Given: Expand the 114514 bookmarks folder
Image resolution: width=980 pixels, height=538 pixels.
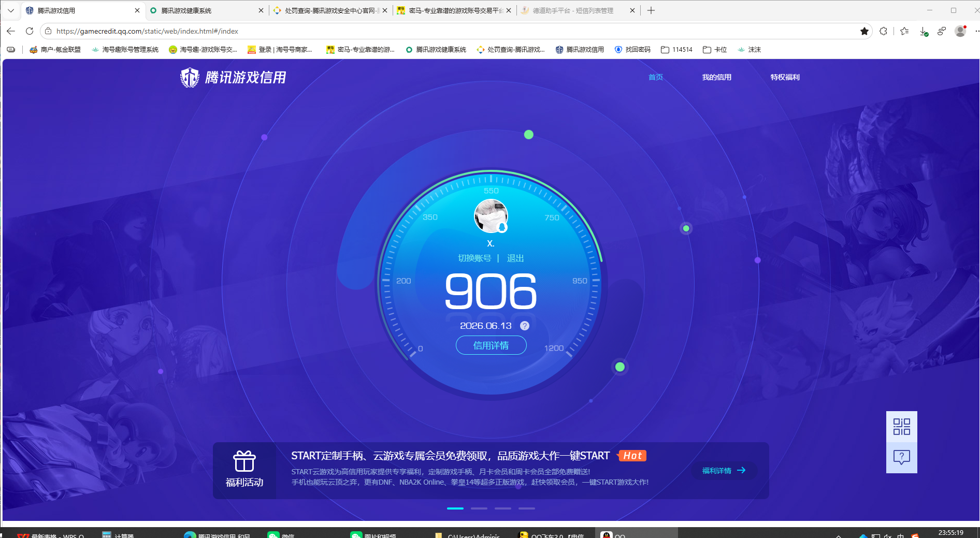Looking at the screenshot, I should [x=676, y=50].
